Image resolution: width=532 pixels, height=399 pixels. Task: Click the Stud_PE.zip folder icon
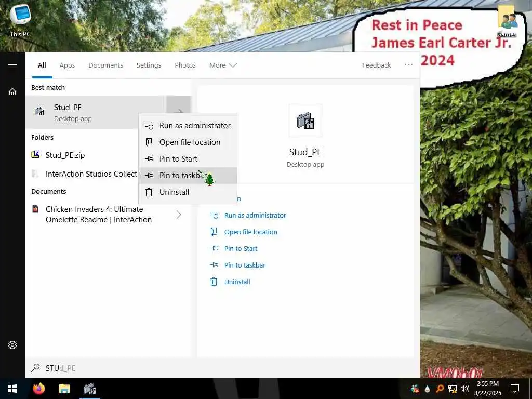pyautogui.click(x=36, y=155)
